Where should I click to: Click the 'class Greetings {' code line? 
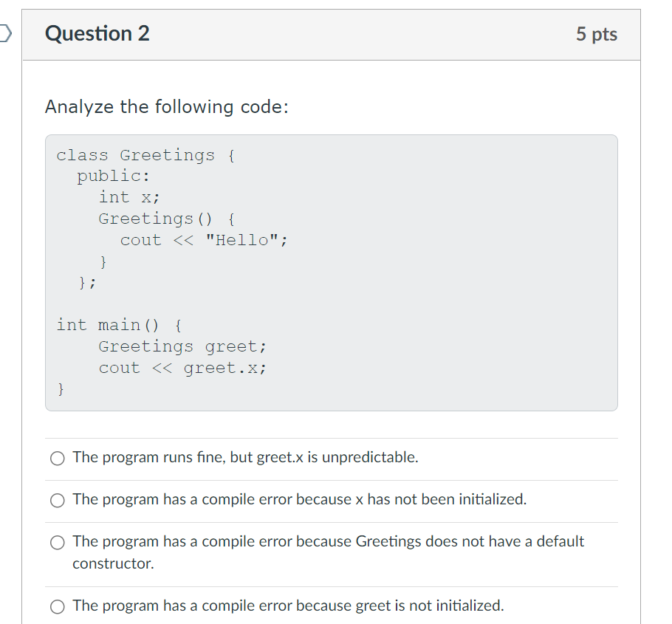[145, 155]
